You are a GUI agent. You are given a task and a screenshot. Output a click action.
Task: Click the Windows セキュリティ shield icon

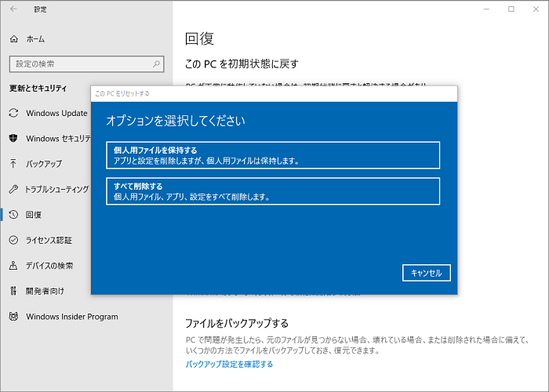(x=13, y=138)
